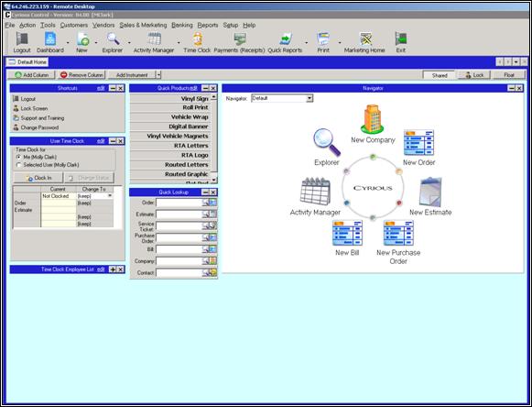Toggle the Float dashboard button
The height and width of the screenshot is (407, 532).
tap(509, 75)
